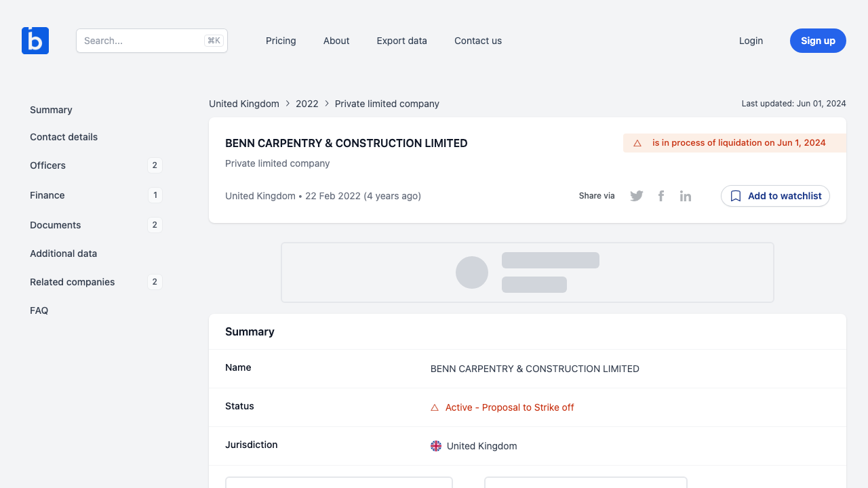Navigate to Contact us
The image size is (868, 488).
(x=477, y=41)
